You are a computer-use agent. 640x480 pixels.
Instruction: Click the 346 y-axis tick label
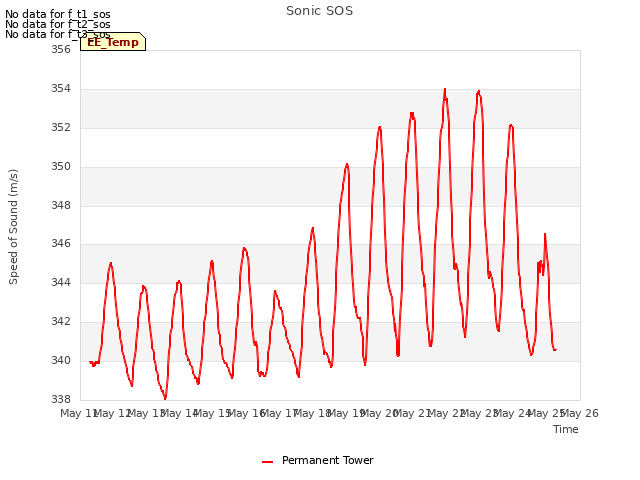[x=61, y=244]
